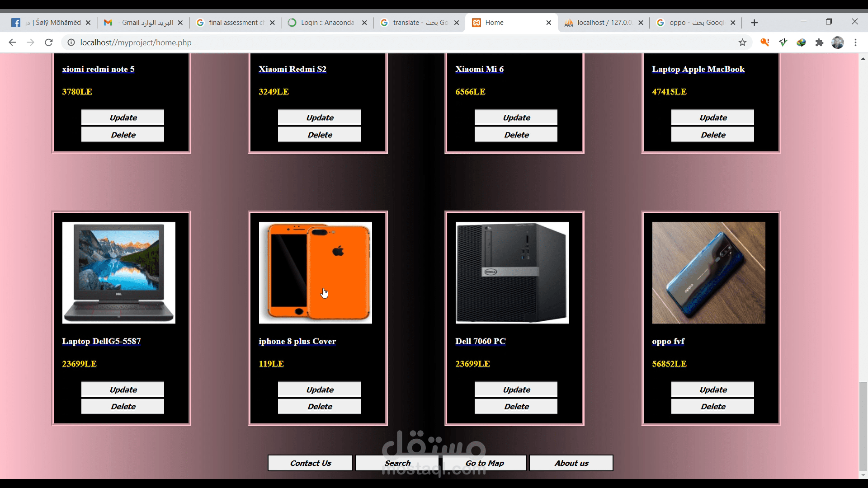868x488 pixels.
Task: View site information icon in address bar
Action: click(x=71, y=42)
